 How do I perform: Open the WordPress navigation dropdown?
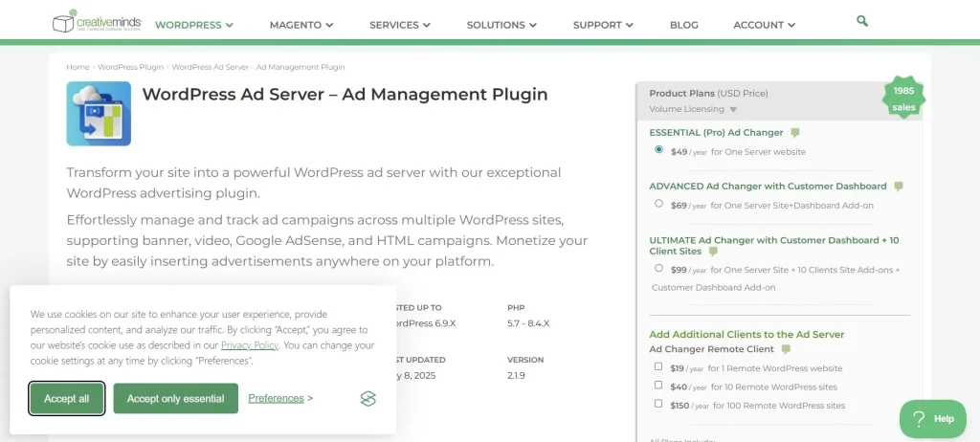[x=193, y=25]
